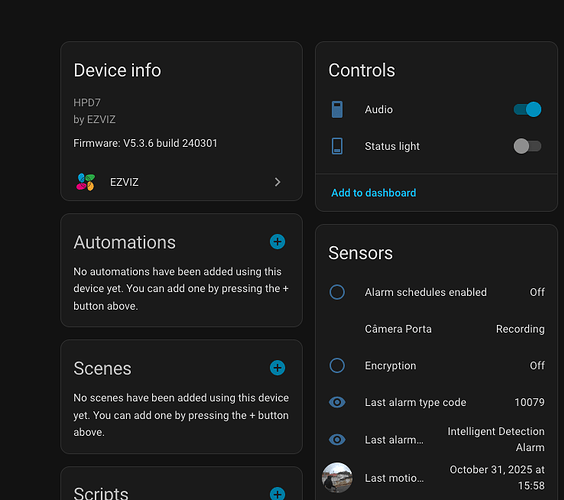Click the eye icon beside Intelligent Detection Alarm
The width and height of the screenshot is (564, 500).
coord(337,439)
